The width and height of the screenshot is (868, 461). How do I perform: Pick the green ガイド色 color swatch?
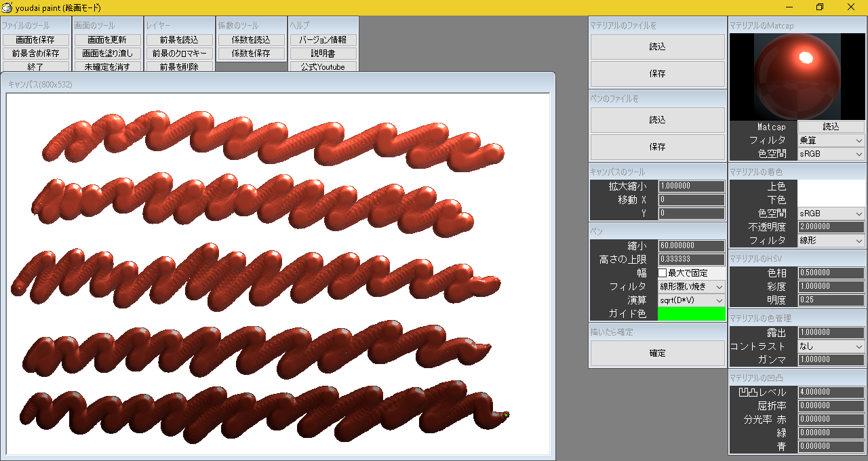pyautogui.click(x=691, y=314)
